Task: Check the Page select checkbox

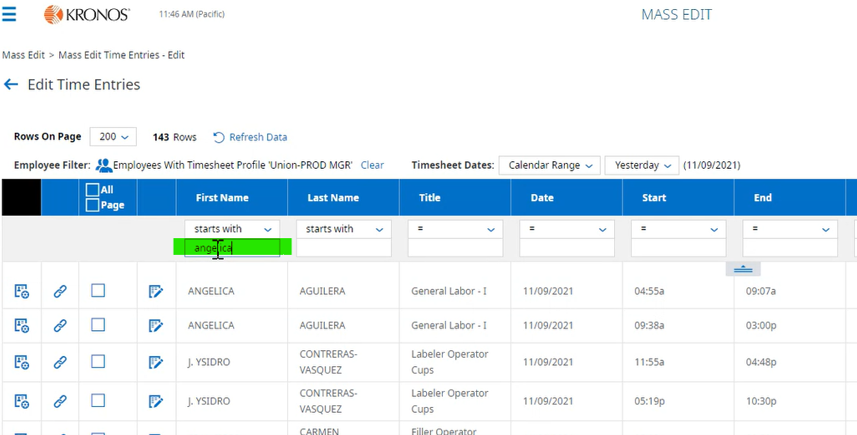Action: tap(92, 205)
